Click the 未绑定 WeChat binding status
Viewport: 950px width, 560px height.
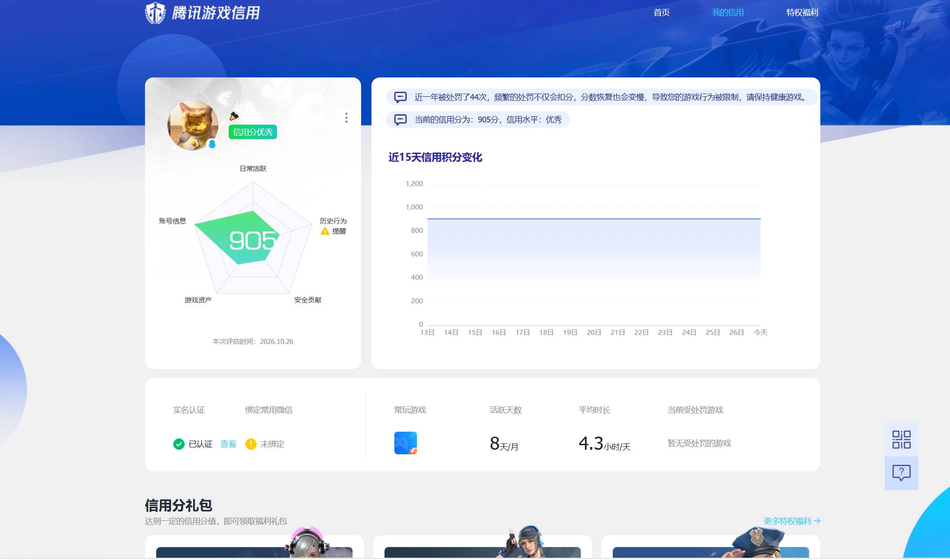point(272,444)
